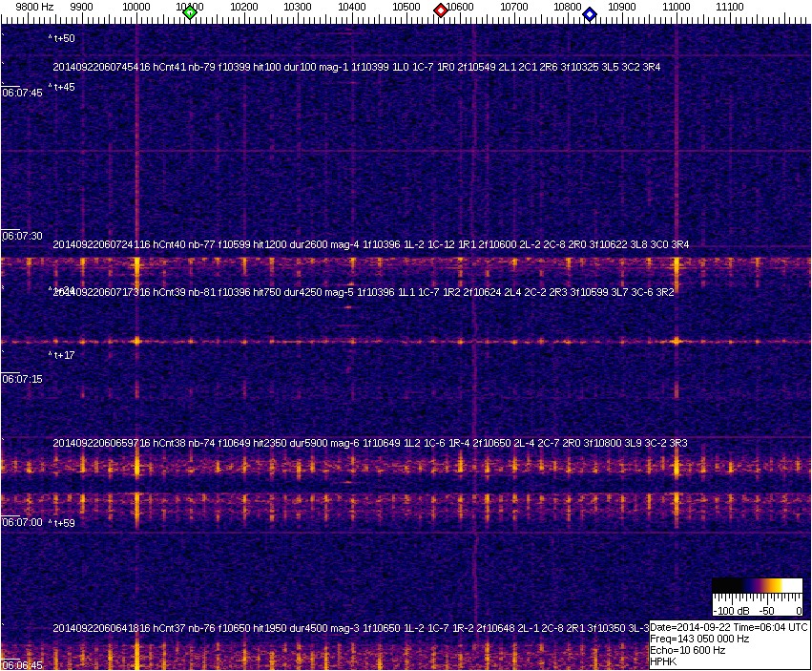Click the green diamond frequency marker

pyautogui.click(x=190, y=12)
